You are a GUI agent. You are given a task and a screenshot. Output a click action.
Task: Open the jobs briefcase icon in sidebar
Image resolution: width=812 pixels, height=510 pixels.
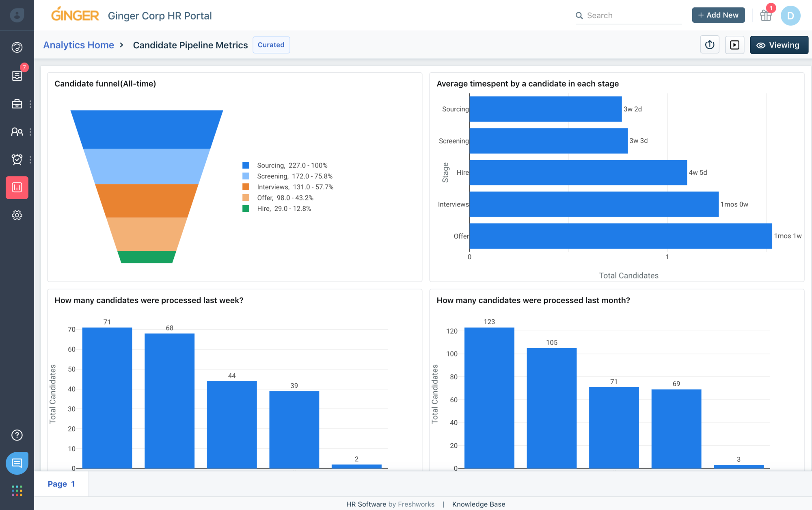pyautogui.click(x=17, y=104)
